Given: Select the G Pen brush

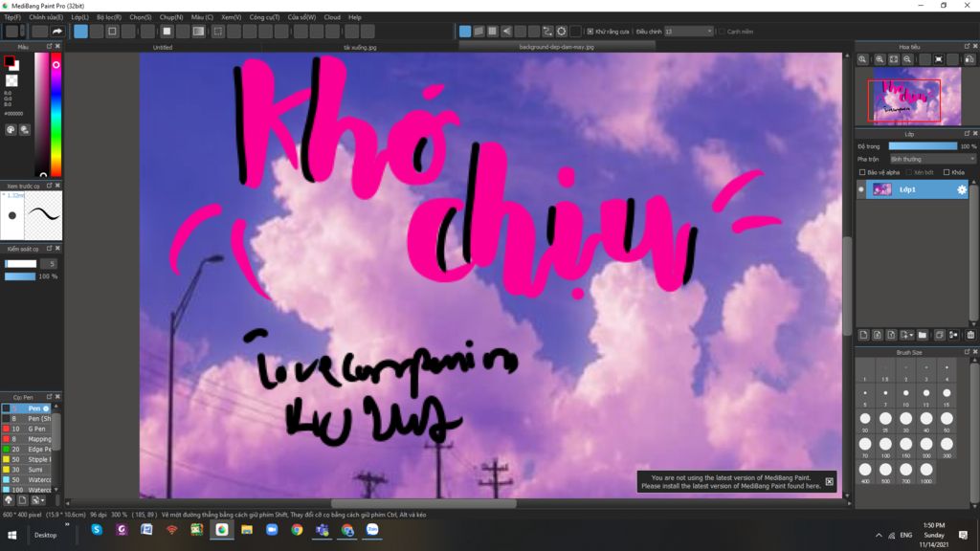Looking at the screenshot, I should pos(28,430).
